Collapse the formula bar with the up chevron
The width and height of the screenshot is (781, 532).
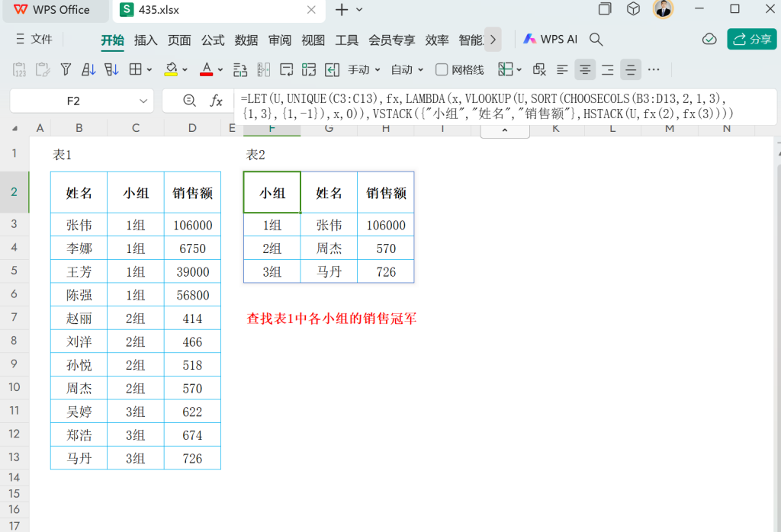(x=505, y=130)
